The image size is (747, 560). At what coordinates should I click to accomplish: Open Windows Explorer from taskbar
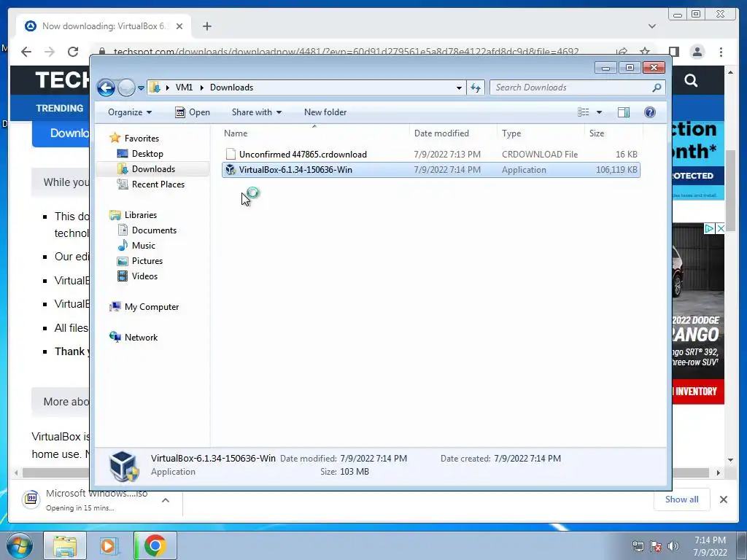tap(65, 545)
